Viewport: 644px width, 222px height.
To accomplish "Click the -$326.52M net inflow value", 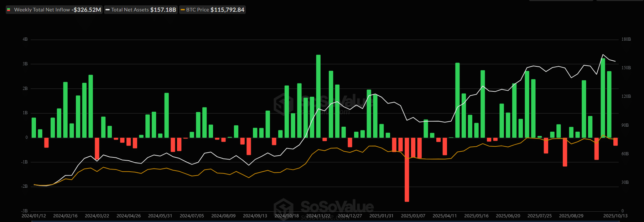I will click(x=86, y=10).
